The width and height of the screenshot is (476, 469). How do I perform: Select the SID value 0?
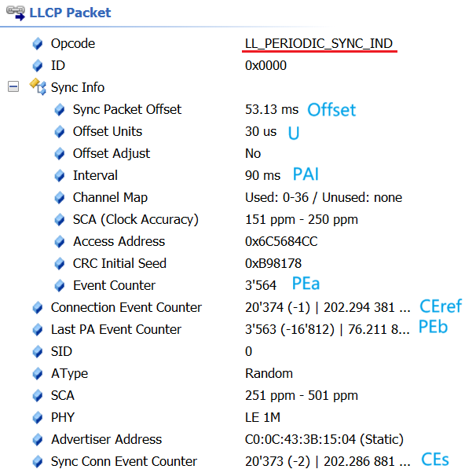coord(248,351)
